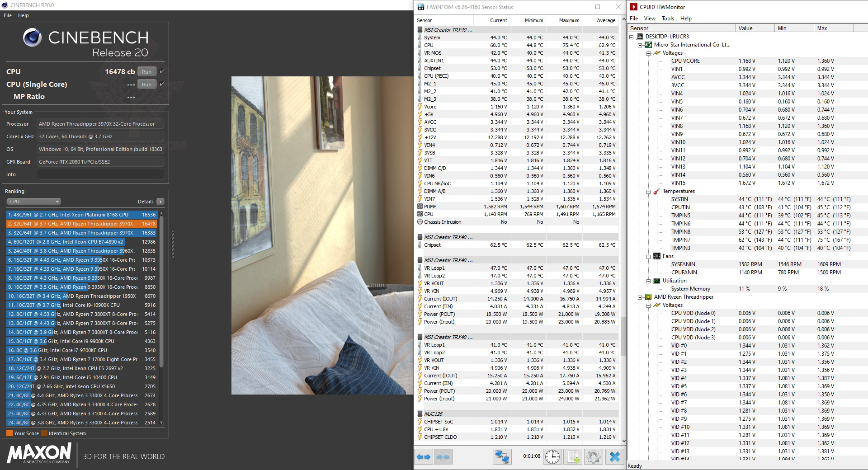Click the chip icon beside Utilization in HWMonitor

click(x=657, y=281)
